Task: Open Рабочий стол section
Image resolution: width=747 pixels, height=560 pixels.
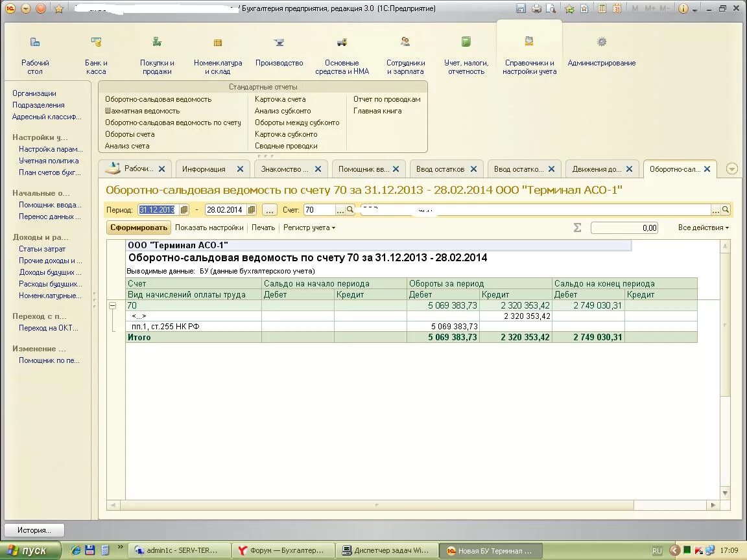Action: tap(35, 56)
